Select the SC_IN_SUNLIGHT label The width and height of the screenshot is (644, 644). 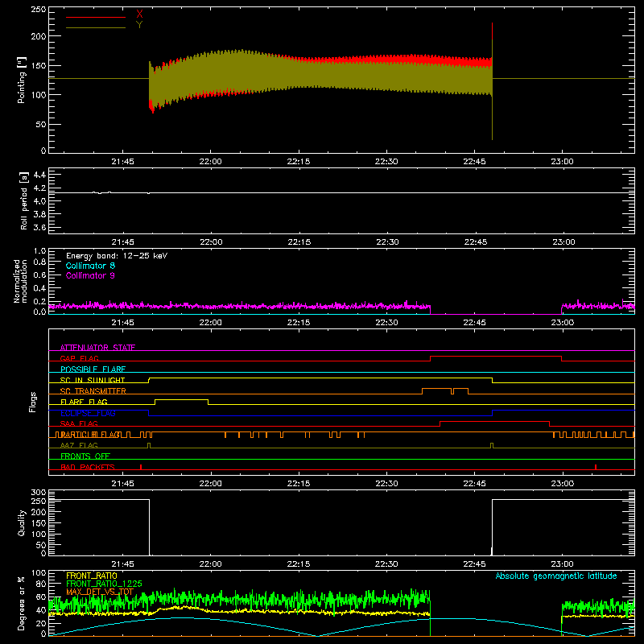tap(93, 380)
